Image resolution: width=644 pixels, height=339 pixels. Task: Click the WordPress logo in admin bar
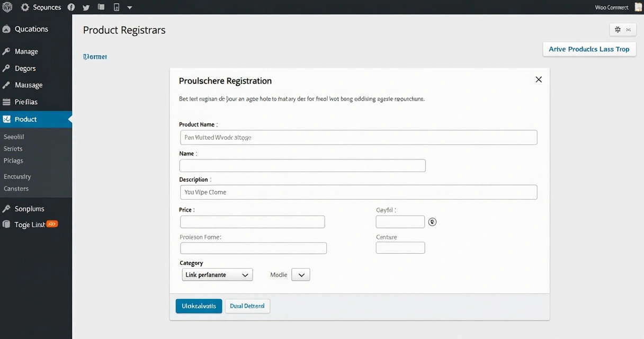7,7
